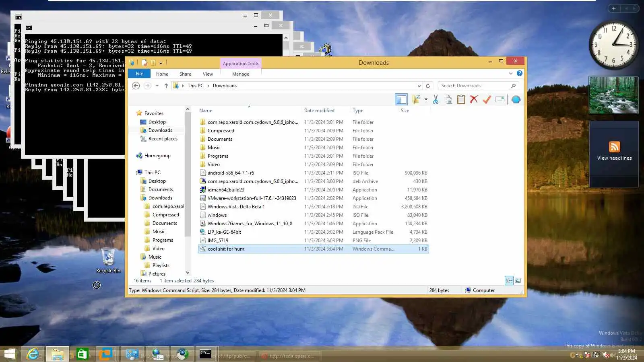Click the Application Tools contextual tab header
This screenshot has width=644, height=362.
(x=241, y=63)
